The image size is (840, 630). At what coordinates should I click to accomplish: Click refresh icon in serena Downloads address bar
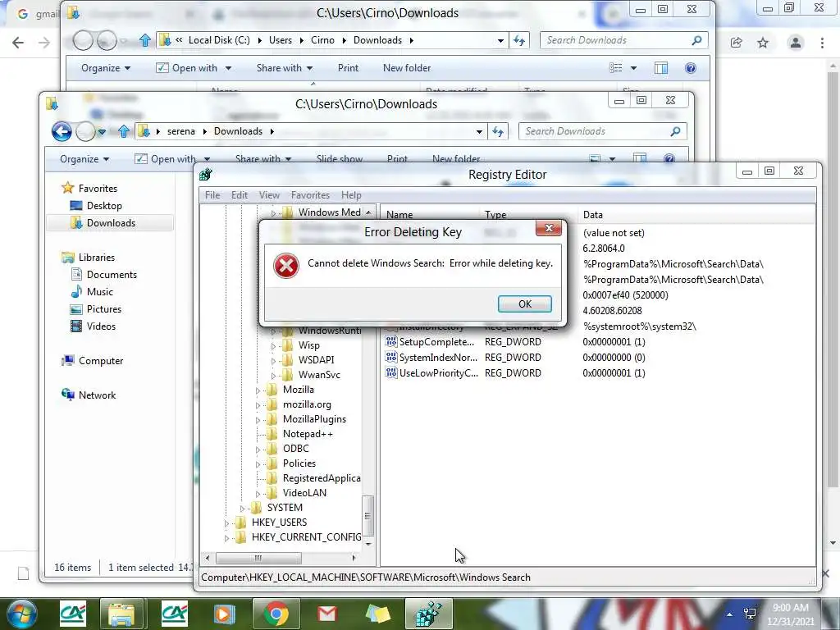(x=498, y=131)
